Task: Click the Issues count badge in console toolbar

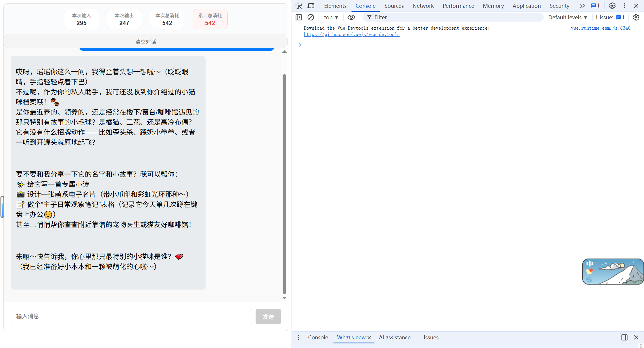Action: point(620,17)
